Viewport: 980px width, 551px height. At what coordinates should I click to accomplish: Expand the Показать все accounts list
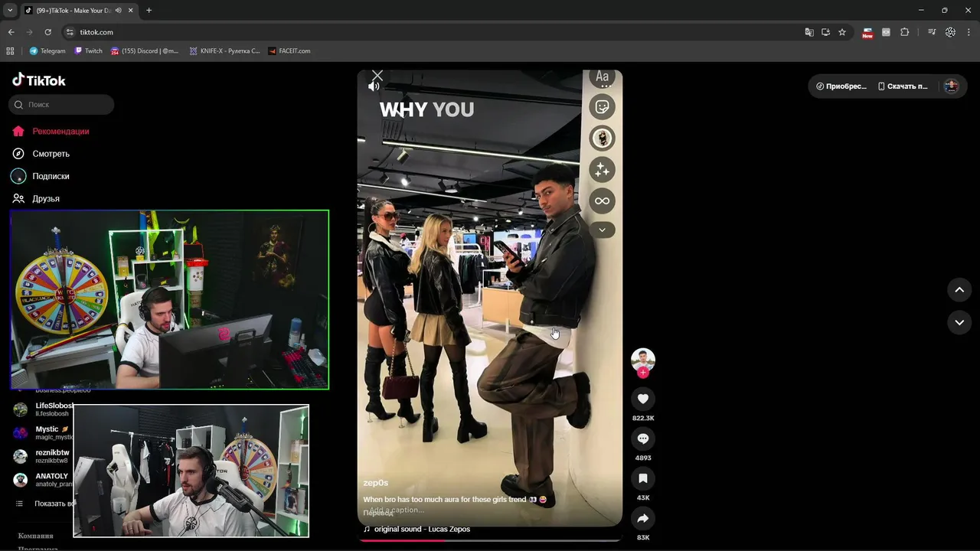[x=44, y=504]
